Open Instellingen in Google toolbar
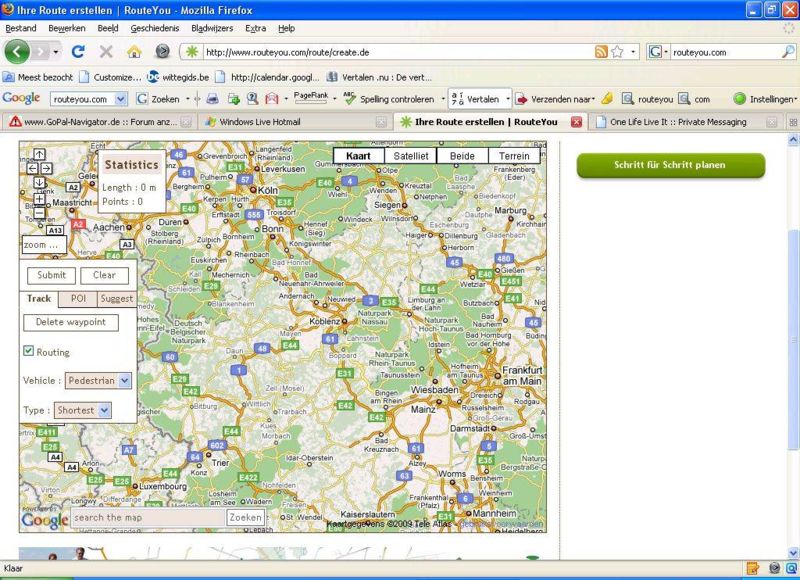 [764, 99]
